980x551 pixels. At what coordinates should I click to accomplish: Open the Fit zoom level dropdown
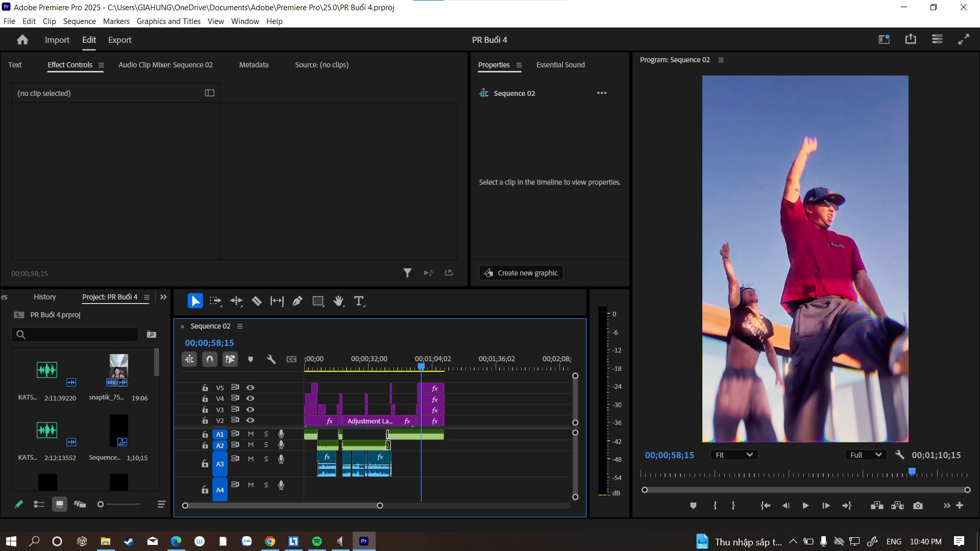pos(734,455)
